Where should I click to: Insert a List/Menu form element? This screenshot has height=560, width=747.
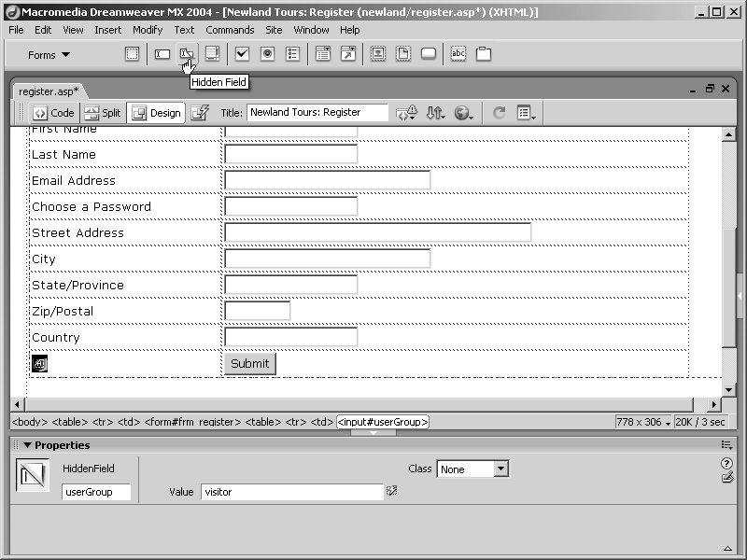(x=322, y=54)
